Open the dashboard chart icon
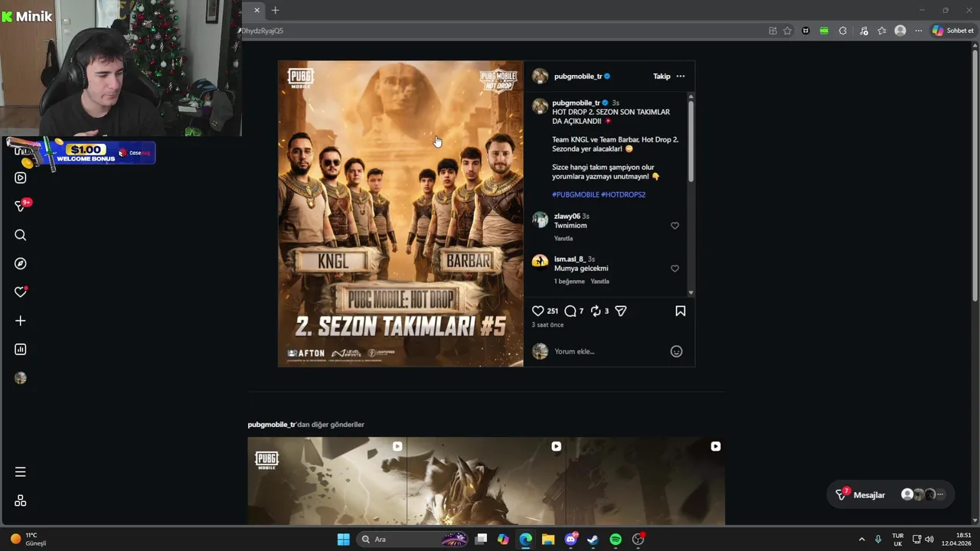 click(21, 349)
